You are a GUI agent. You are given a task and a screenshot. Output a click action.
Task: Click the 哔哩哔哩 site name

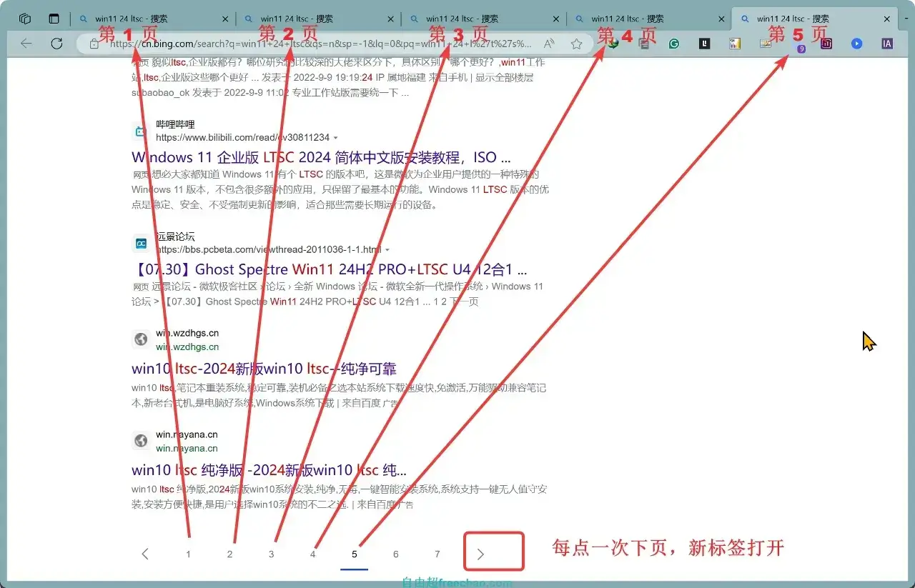[x=175, y=124]
